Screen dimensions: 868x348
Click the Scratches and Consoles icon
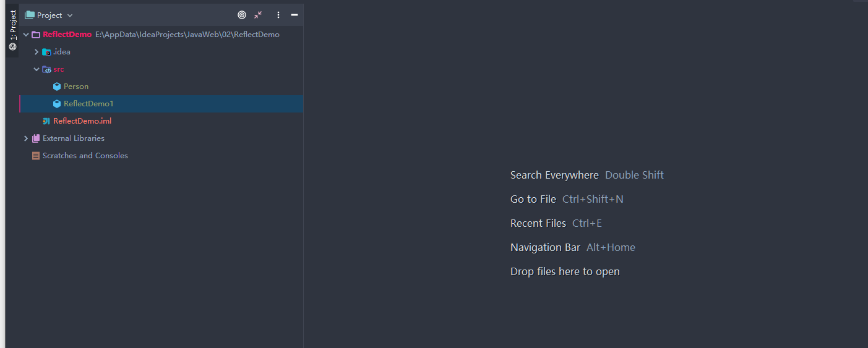[36, 156]
